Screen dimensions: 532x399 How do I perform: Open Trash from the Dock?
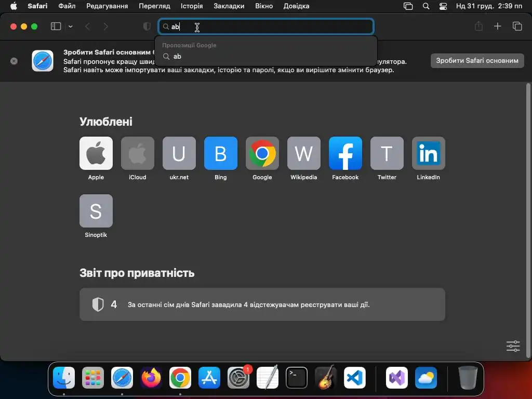(468, 378)
